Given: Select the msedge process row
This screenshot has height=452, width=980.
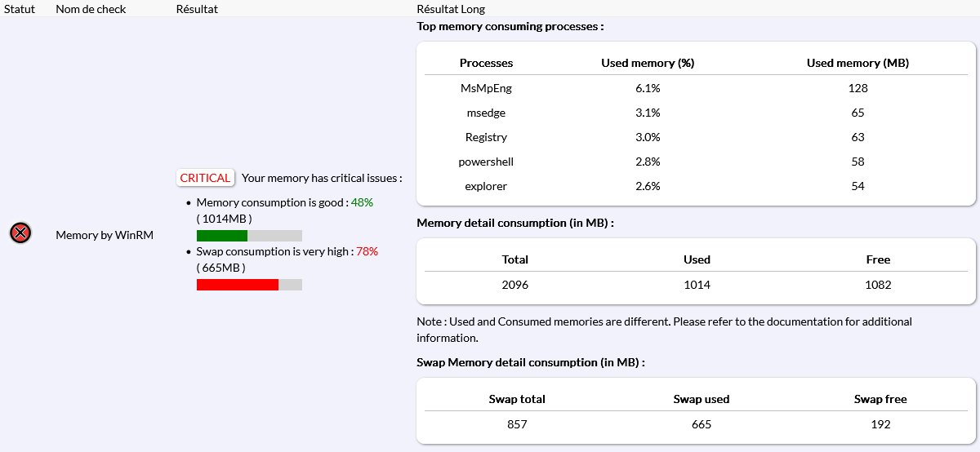Looking at the screenshot, I should pos(486,113).
